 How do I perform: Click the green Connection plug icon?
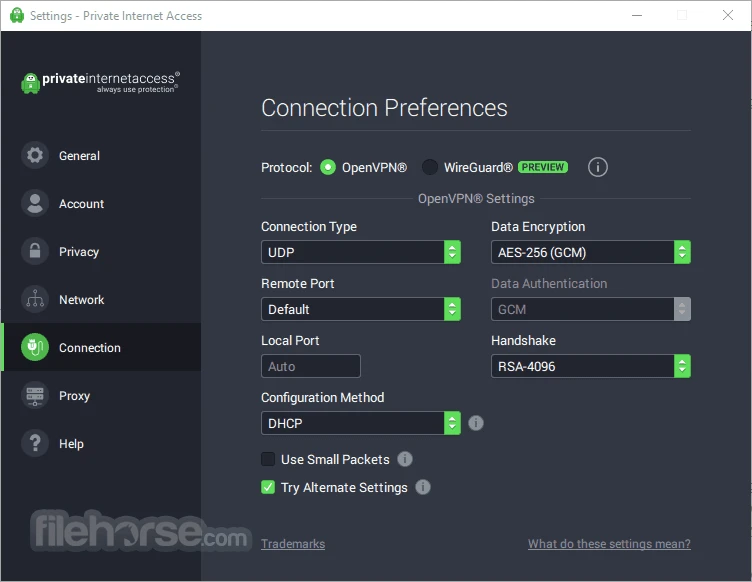click(35, 347)
